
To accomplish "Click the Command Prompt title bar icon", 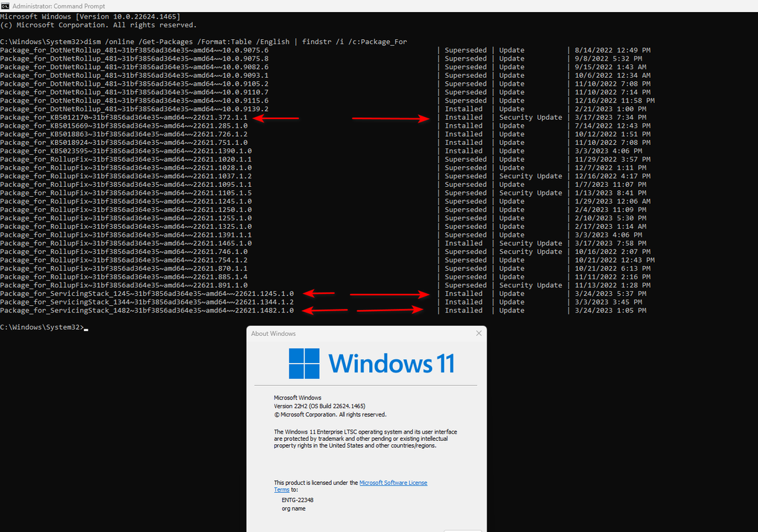I will click(x=5, y=6).
